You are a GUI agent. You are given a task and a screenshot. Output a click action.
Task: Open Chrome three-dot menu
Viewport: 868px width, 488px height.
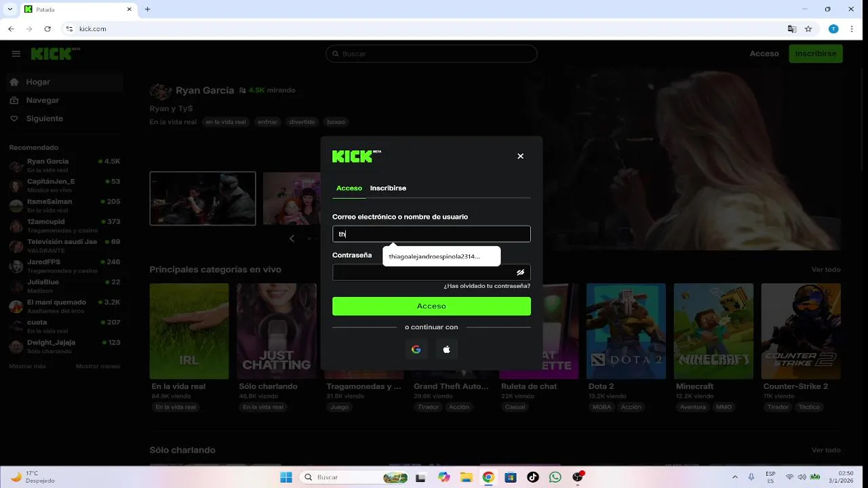[852, 29]
